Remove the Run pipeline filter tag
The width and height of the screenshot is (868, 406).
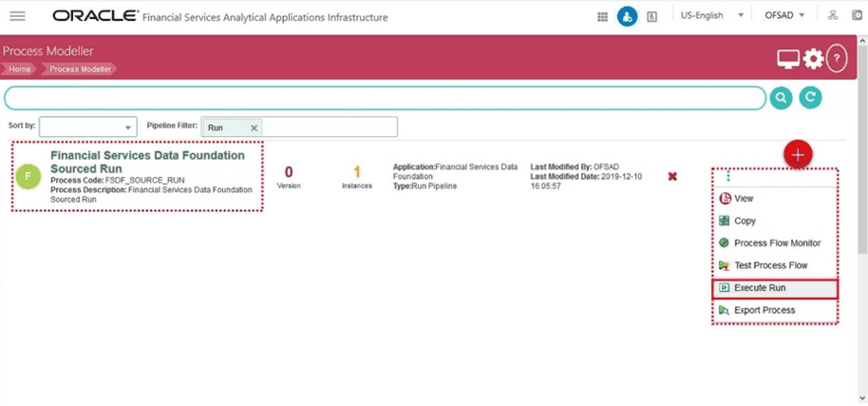(255, 128)
